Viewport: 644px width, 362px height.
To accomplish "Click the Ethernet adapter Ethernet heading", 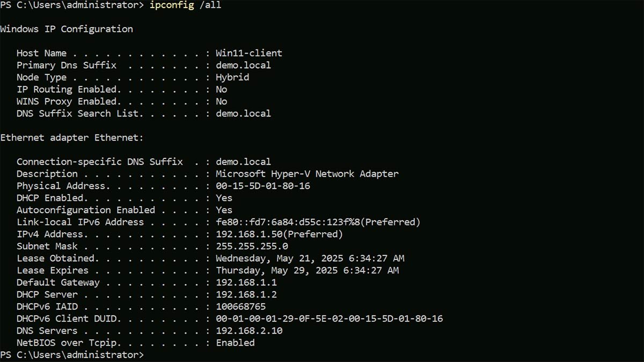I will tap(72, 138).
